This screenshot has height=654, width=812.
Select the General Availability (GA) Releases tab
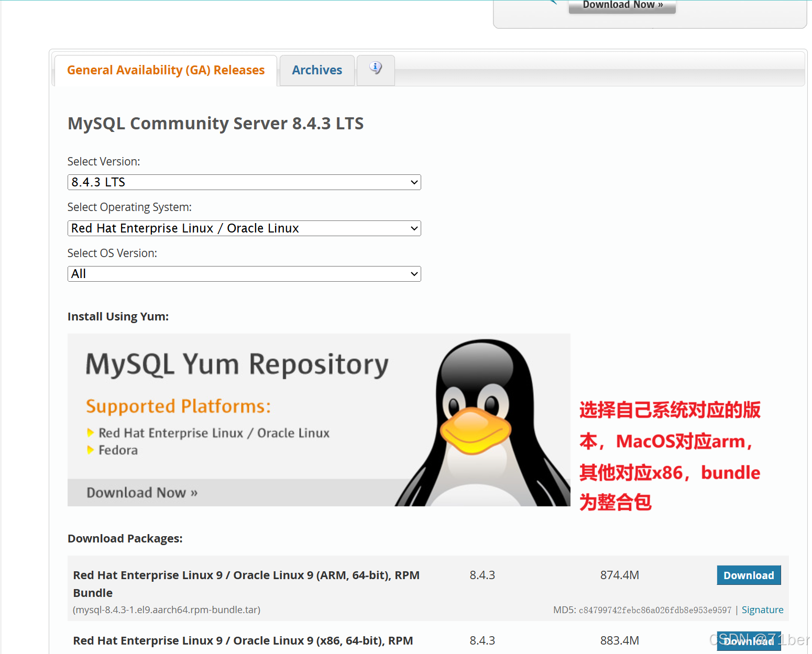pos(166,70)
